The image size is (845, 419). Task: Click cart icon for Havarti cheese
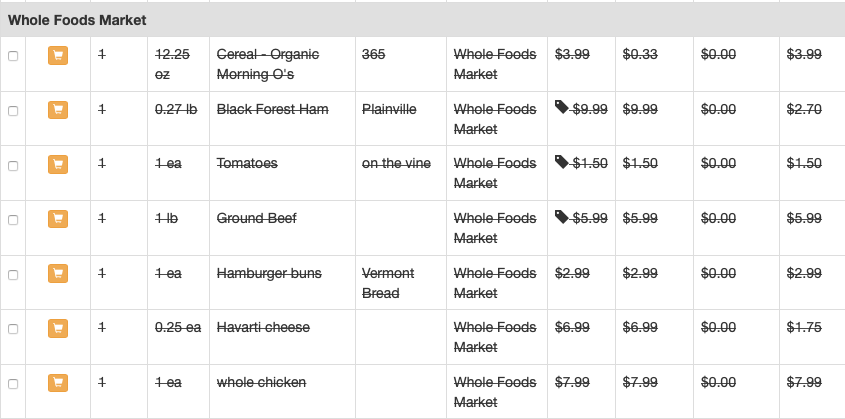point(58,328)
